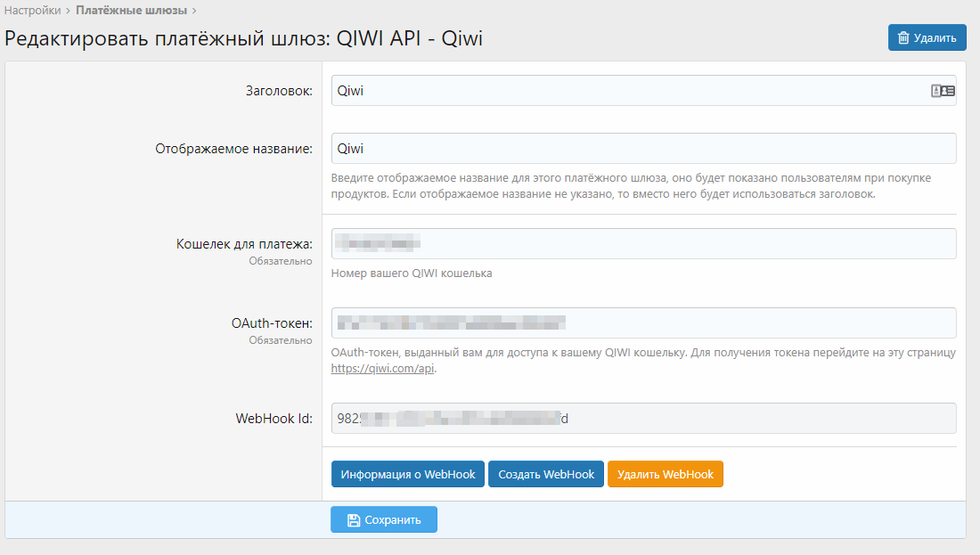Screen dimensions: 980x555
Task: Click the contact card icon in Заголовок field
Action: [x=943, y=91]
